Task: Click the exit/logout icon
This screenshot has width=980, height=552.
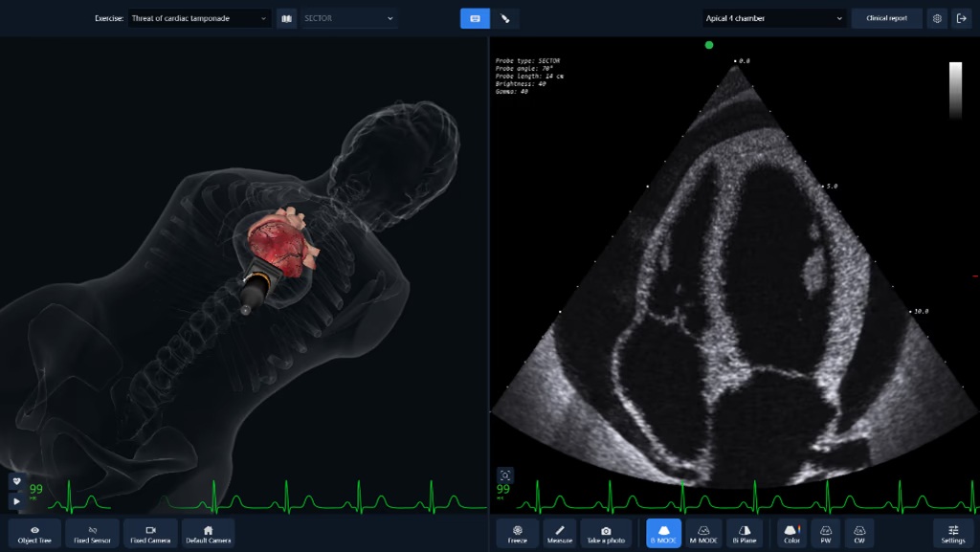Action: (x=961, y=18)
